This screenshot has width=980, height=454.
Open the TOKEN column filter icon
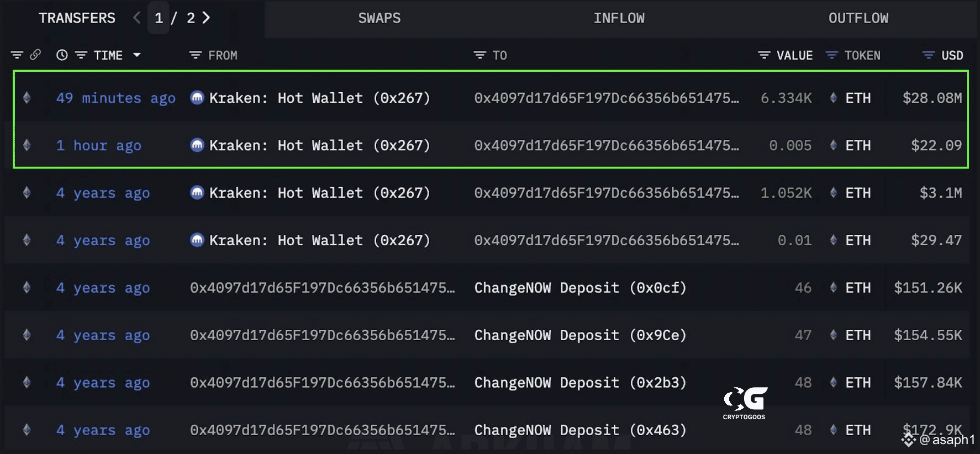click(x=831, y=55)
